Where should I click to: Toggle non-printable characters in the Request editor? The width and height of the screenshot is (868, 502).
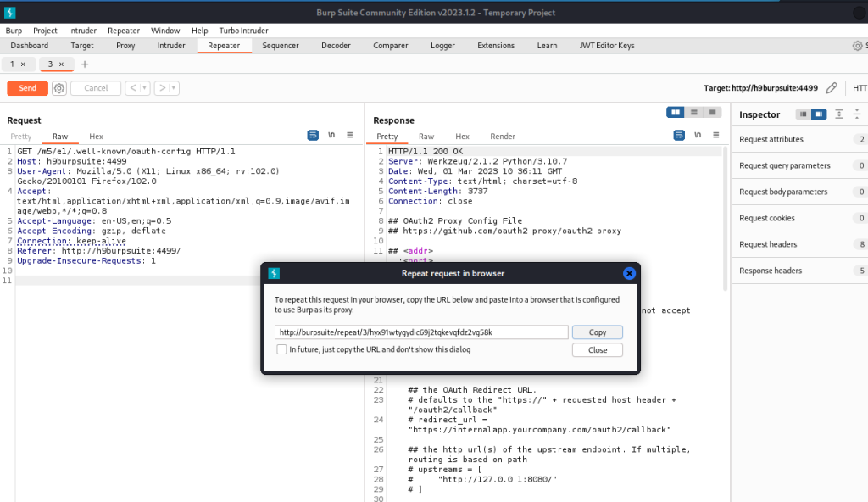(331, 135)
